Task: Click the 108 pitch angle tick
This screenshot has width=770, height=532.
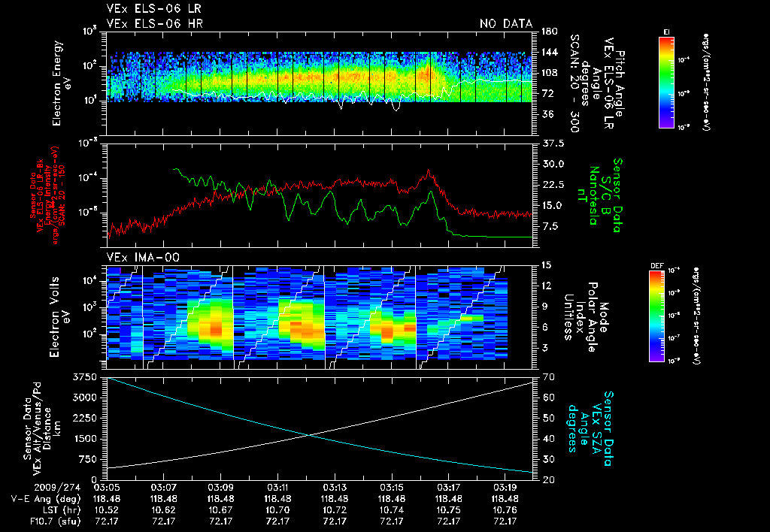Action: [550, 73]
